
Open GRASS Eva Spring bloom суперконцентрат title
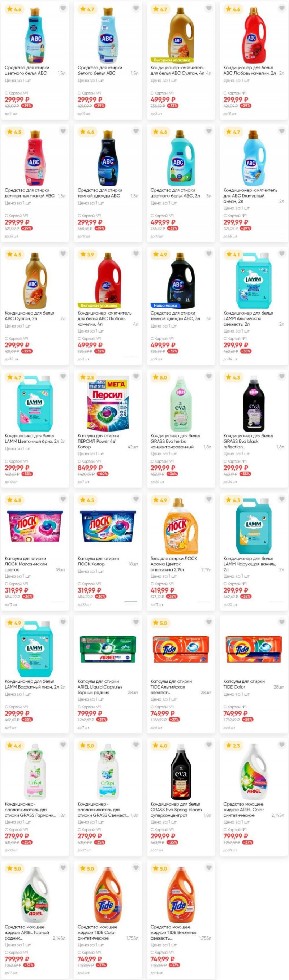point(176,810)
